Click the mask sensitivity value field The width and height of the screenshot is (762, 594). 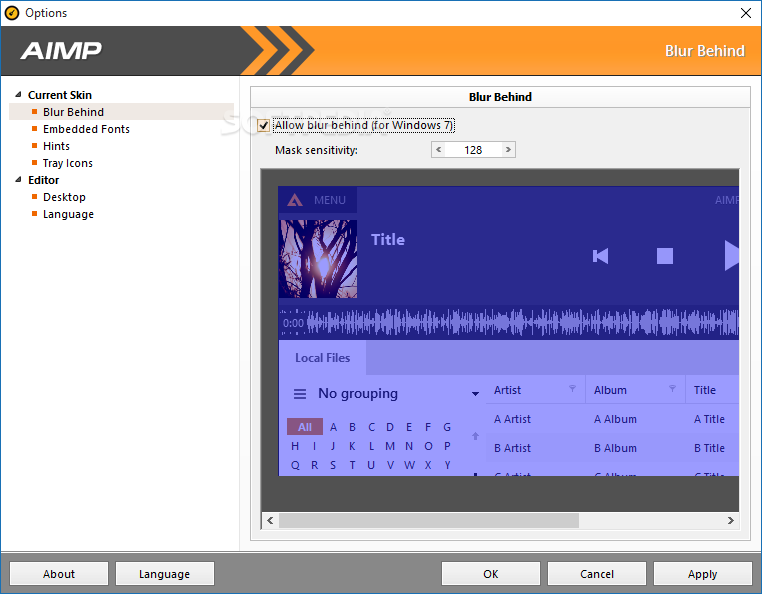pos(473,150)
